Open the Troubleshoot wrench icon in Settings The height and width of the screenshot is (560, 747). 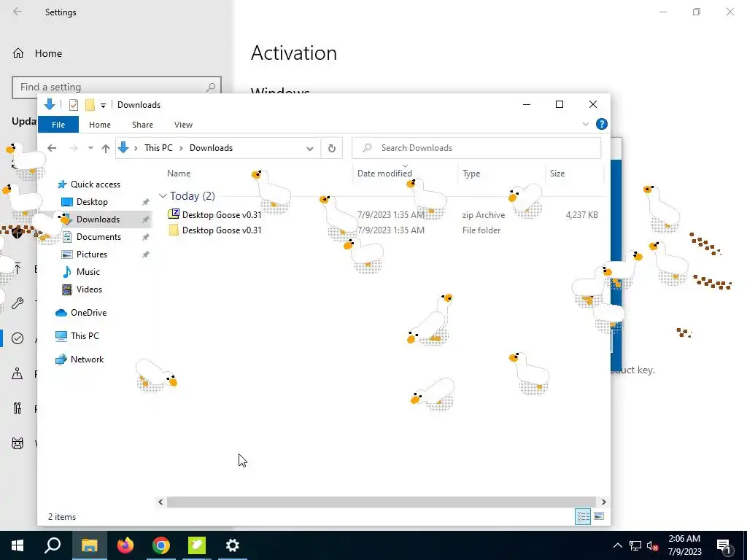(18, 303)
